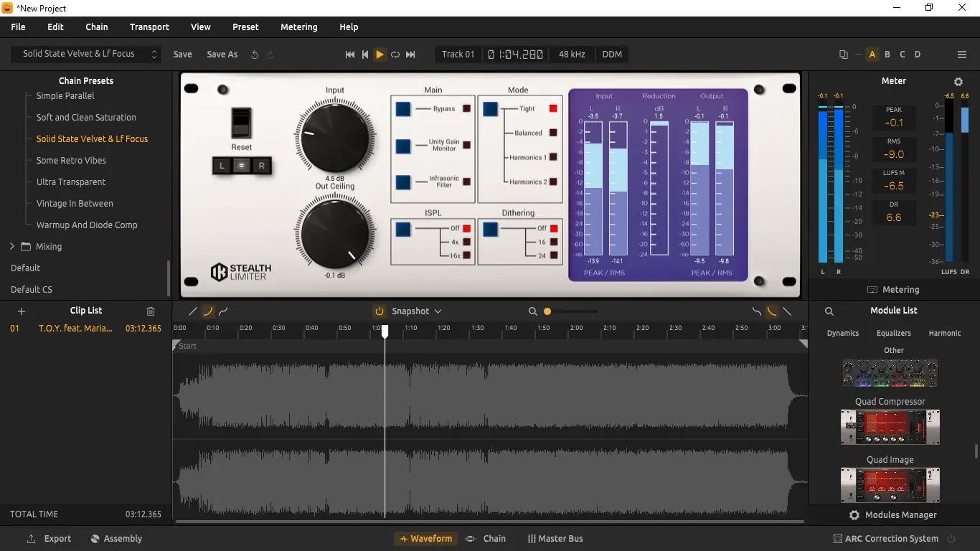Enable the ARC Correction System checkbox

pos(838,539)
